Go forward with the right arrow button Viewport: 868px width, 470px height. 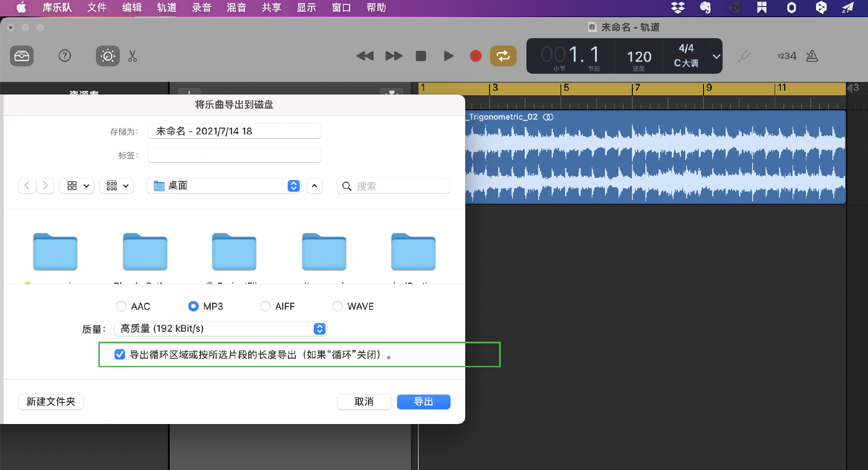click(x=45, y=186)
